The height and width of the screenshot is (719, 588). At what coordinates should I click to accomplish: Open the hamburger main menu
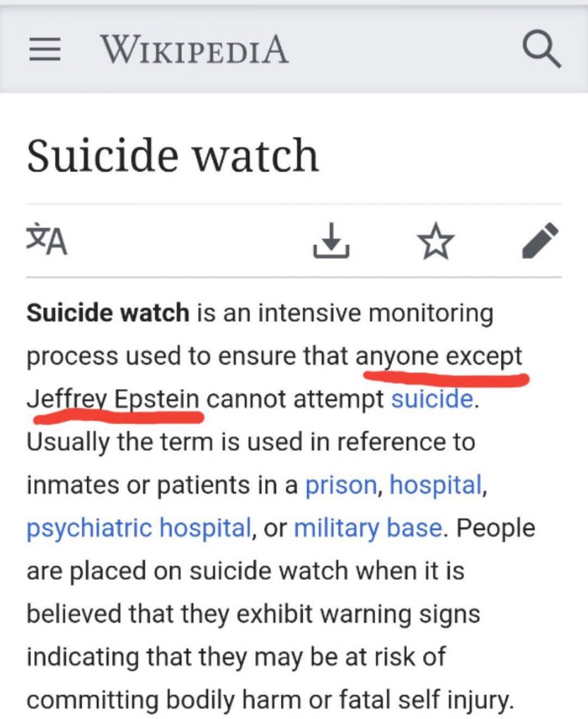click(44, 50)
